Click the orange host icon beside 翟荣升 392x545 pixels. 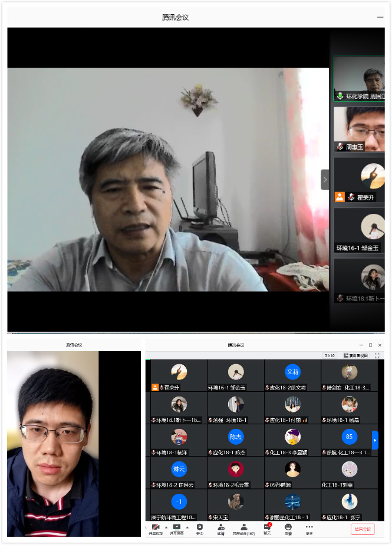(340, 197)
